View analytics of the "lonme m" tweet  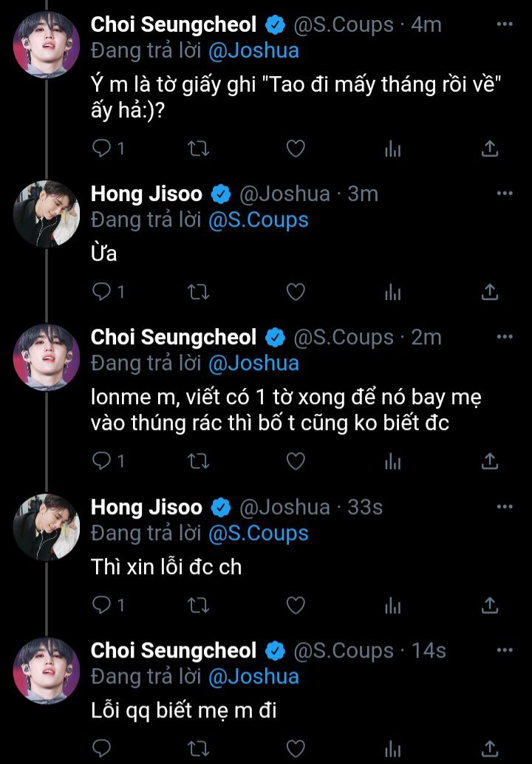click(392, 462)
